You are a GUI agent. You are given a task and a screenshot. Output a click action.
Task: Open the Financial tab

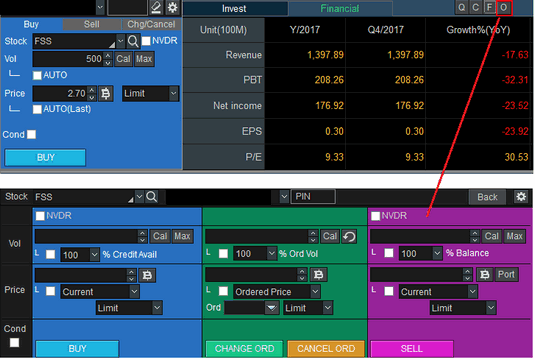[340, 9]
